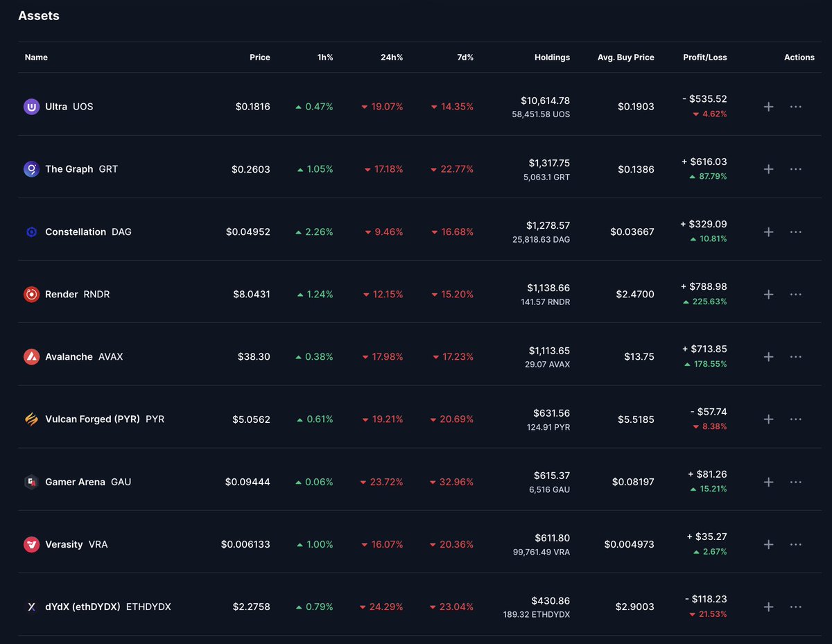
Task: Click Verasity avg buy price $0.004973
Action: click(x=629, y=544)
